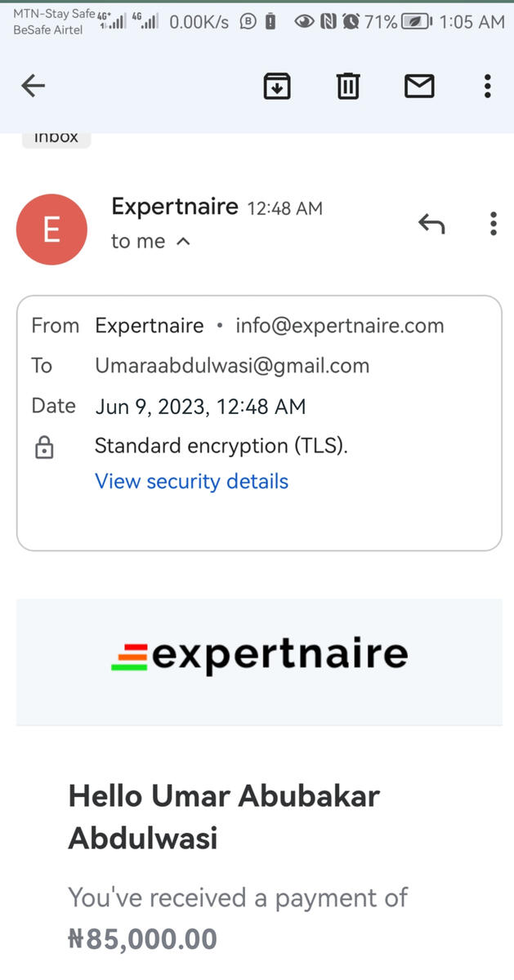Tap the Inbox label chip
Screen dimensions: 514x980
pyautogui.click(x=56, y=137)
